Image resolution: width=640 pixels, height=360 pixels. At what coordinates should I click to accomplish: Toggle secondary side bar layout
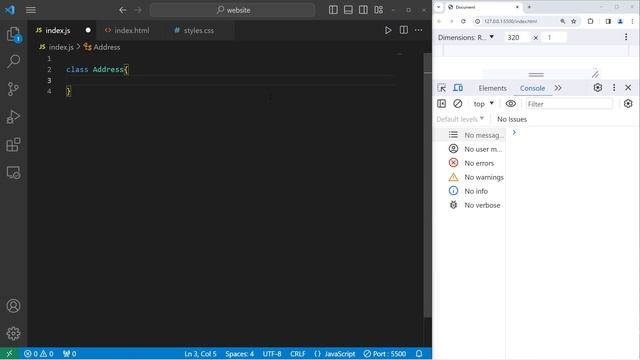click(x=363, y=10)
